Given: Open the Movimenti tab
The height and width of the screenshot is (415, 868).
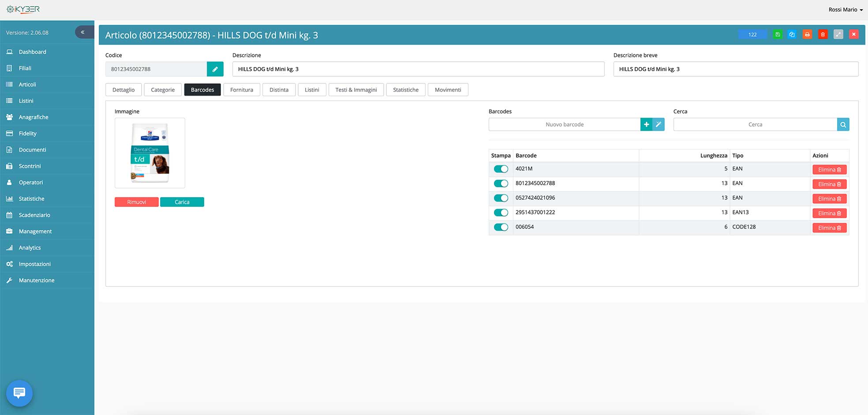Looking at the screenshot, I should click(x=448, y=90).
